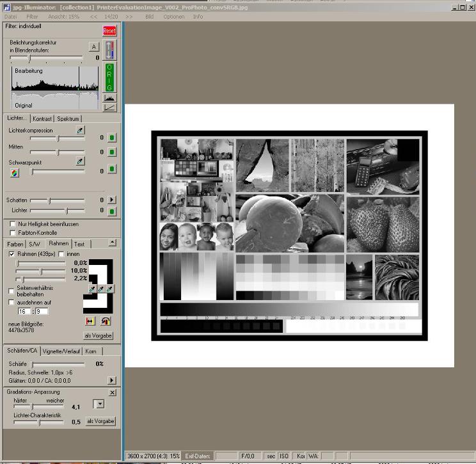The image size is (476, 464).
Task: Open the Gradations-Anpassung dropdown arrow
Action: [x=99, y=404]
